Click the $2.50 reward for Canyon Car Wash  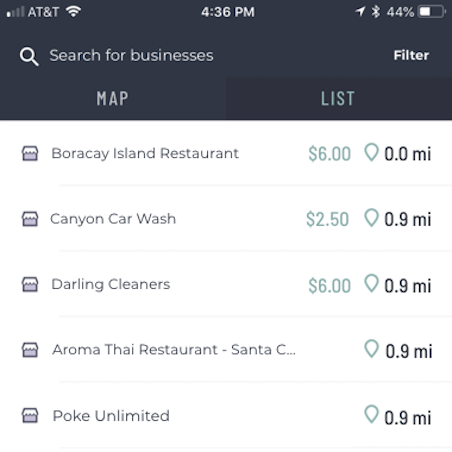point(328,219)
